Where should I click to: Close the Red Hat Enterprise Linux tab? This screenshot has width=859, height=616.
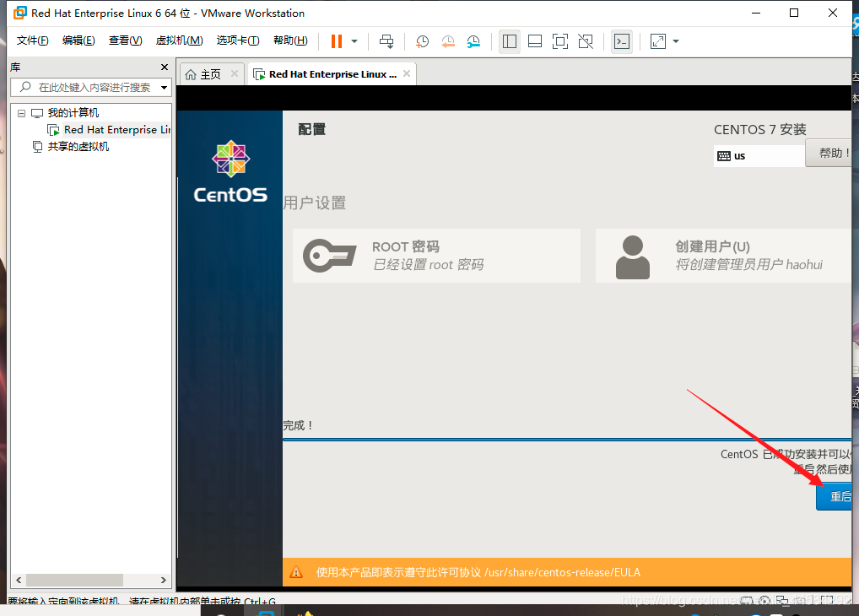tap(407, 73)
